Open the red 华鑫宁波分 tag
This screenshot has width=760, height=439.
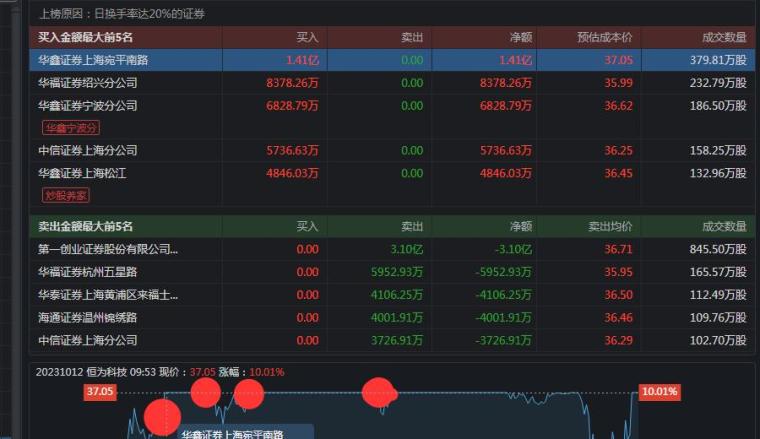pyautogui.click(x=71, y=128)
